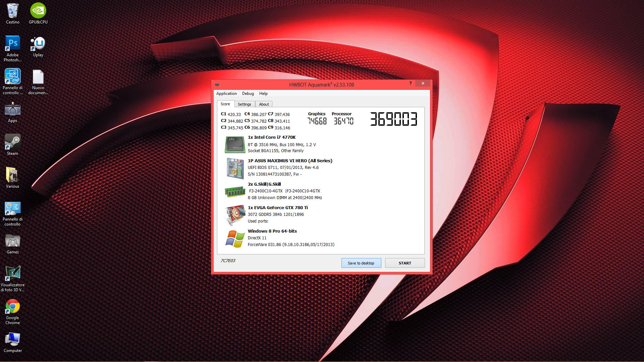Click the motherboard icon in Aquamark
The image size is (644, 362).
click(235, 168)
